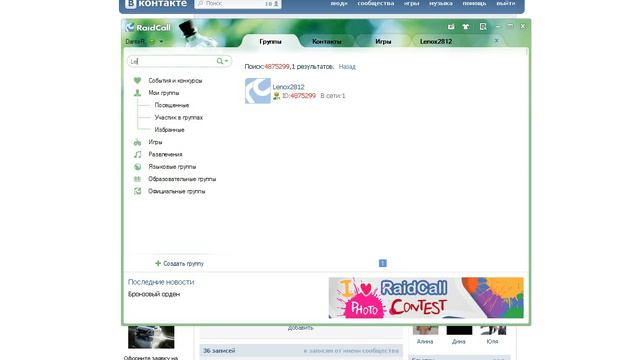Click the search-window icon in RaidCall header
This screenshot has height=360, width=640.
coord(483,27)
